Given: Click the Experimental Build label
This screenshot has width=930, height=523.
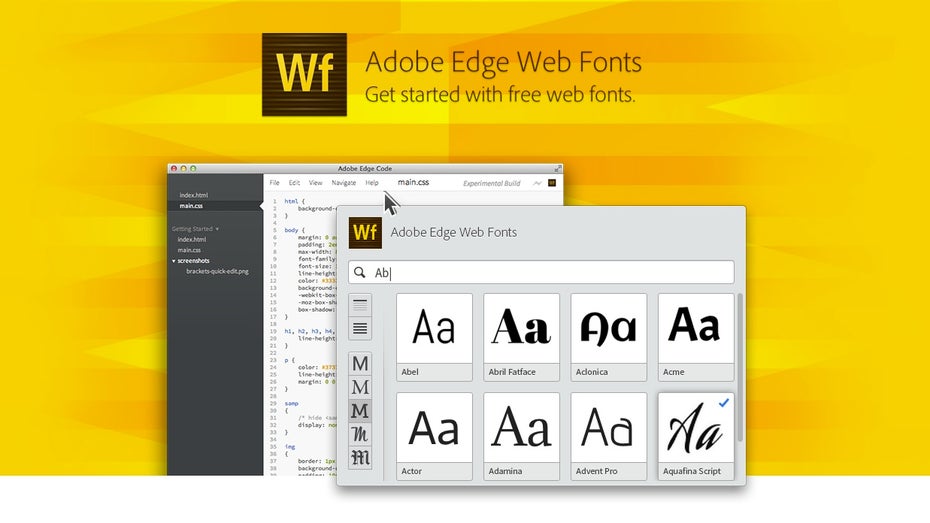Looking at the screenshot, I should tap(491, 183).
